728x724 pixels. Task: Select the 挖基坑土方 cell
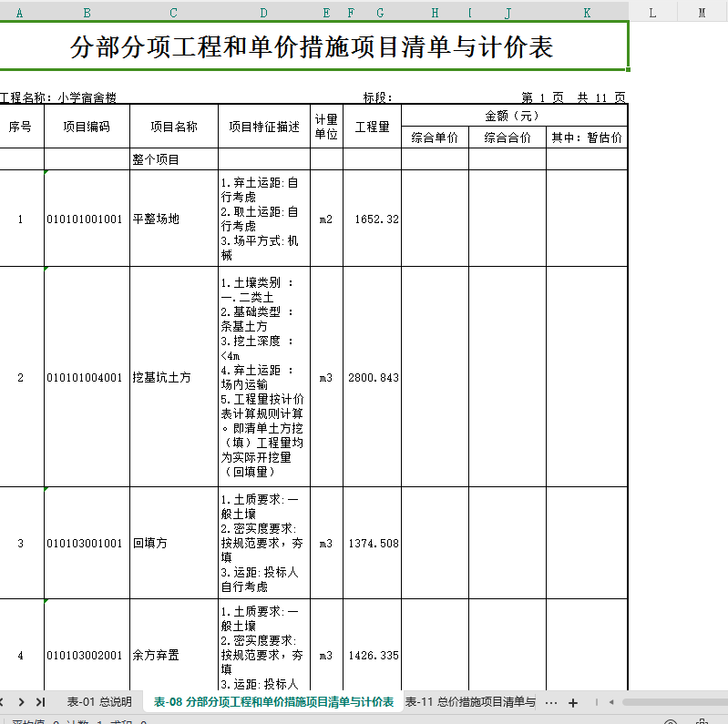click(174, 377)
